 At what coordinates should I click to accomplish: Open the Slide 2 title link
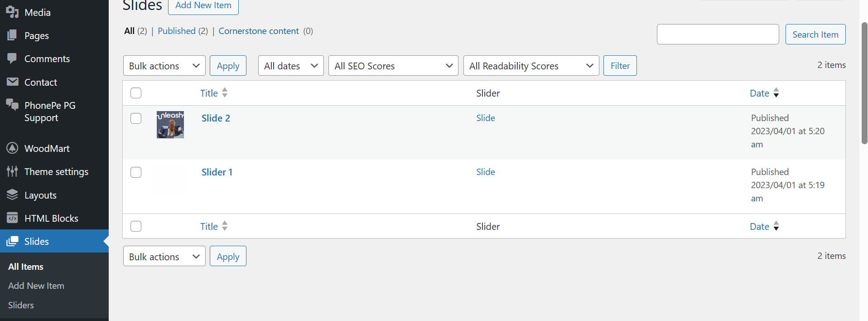click(x=216, y=118)
